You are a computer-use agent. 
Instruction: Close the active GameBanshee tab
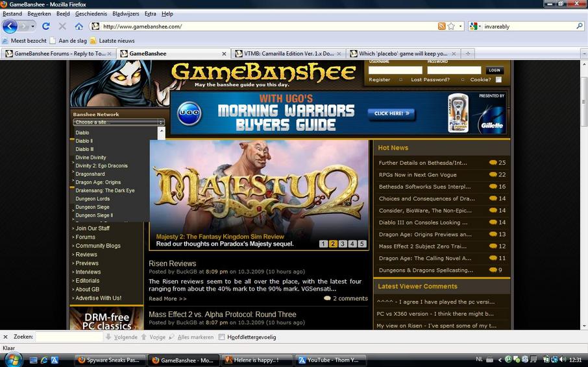[x=224, y=54]
